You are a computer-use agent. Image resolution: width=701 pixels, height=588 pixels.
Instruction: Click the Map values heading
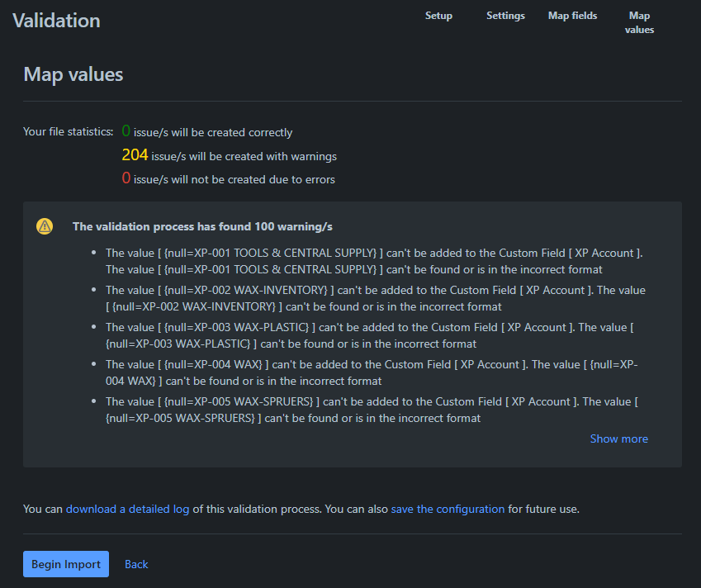[73, 74]
